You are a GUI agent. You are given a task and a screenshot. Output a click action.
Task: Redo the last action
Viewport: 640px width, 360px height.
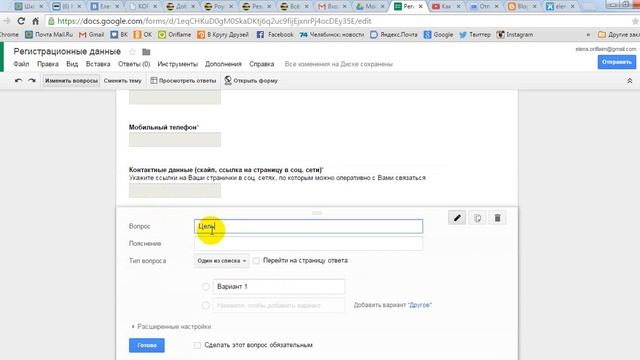(32, 80)
